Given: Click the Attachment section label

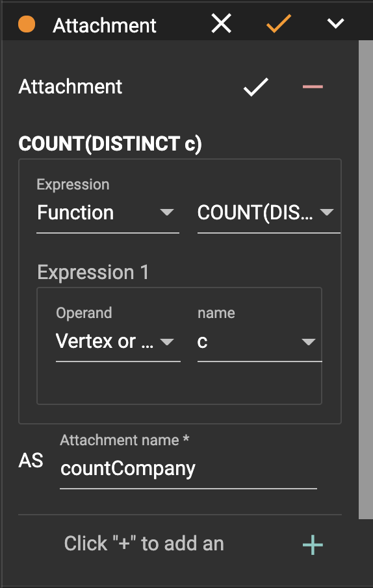Looking at the screenshot, I should point(70,86).
